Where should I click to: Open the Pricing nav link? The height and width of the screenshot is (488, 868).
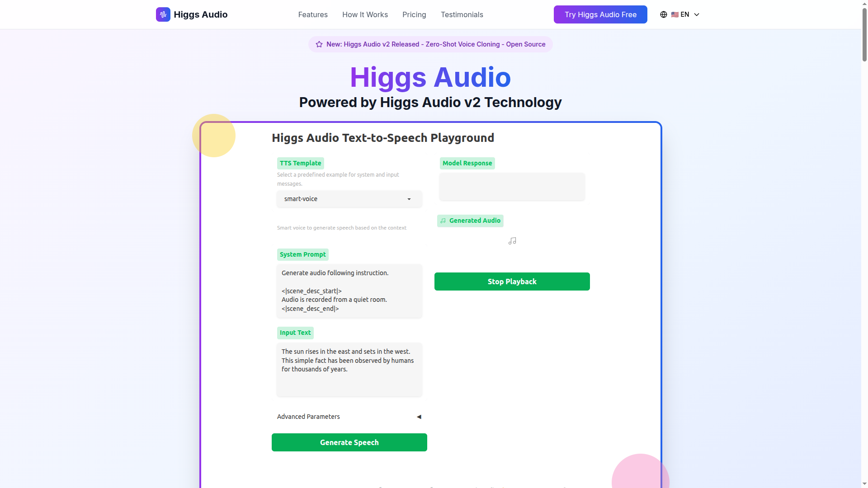point(414,14)
